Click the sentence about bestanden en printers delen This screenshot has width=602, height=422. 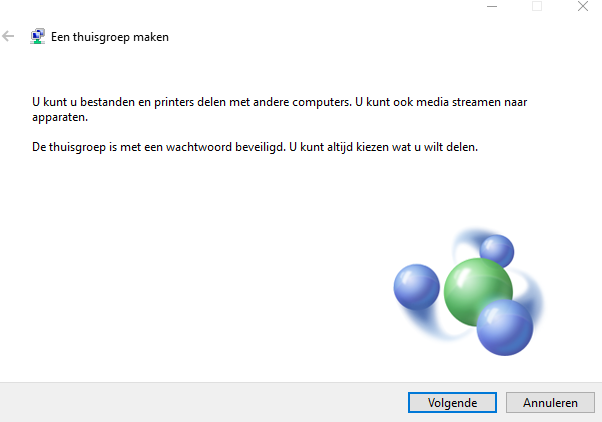click(192, 102)
